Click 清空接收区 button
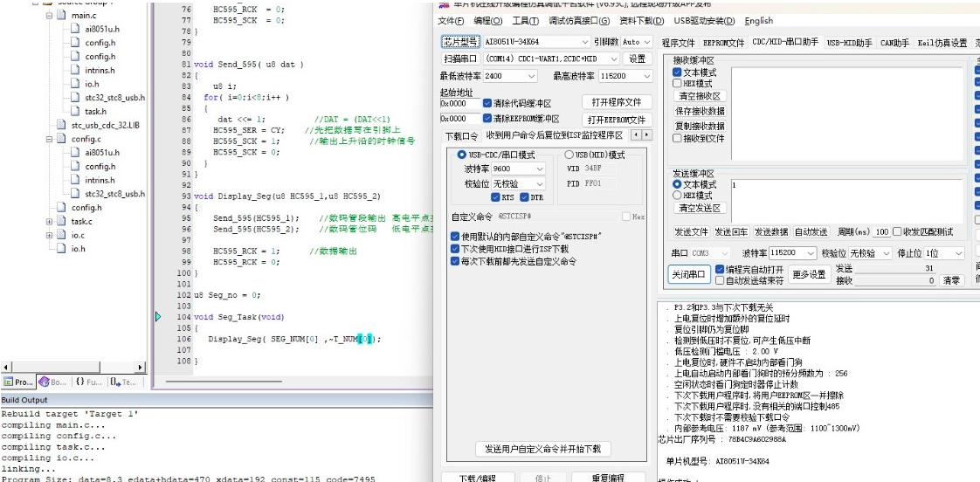 click(x=700, y=96)
